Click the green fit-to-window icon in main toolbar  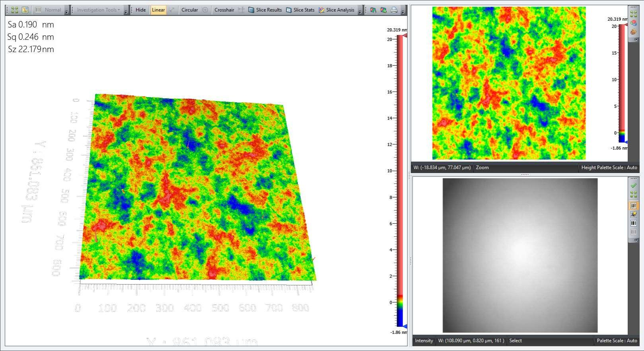tap(15, 10)
